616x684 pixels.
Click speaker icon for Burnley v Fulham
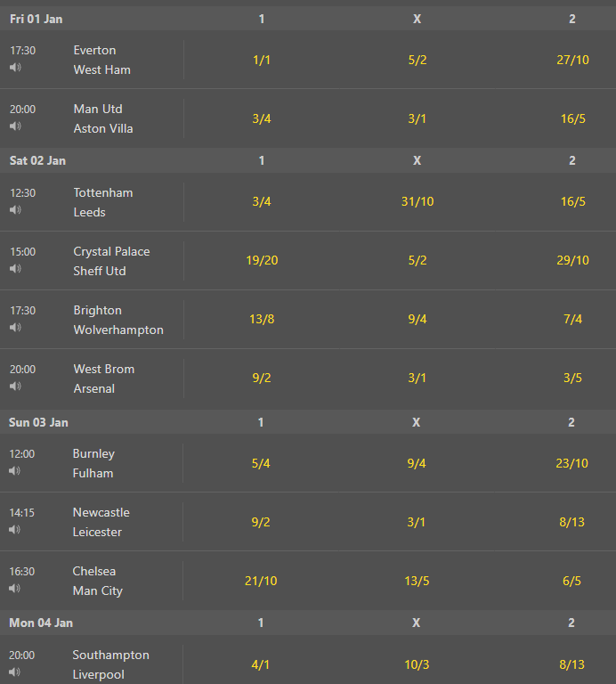(x=14, y=470)
